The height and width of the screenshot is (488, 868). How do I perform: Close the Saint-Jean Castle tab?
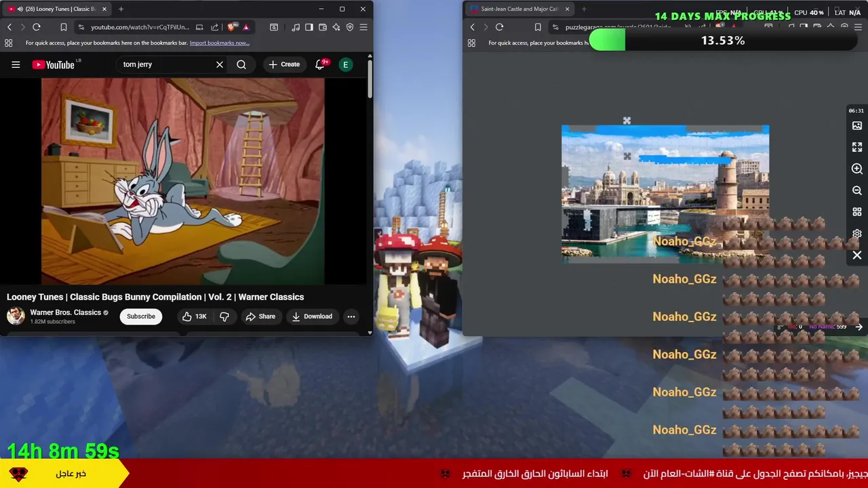pos(567,9)
